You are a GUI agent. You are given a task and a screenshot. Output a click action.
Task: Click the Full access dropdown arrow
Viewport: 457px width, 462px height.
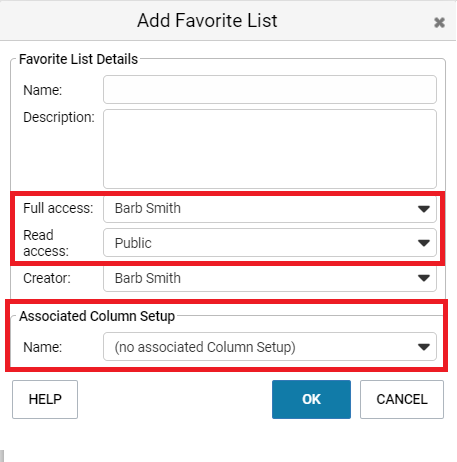pos(424,209)
